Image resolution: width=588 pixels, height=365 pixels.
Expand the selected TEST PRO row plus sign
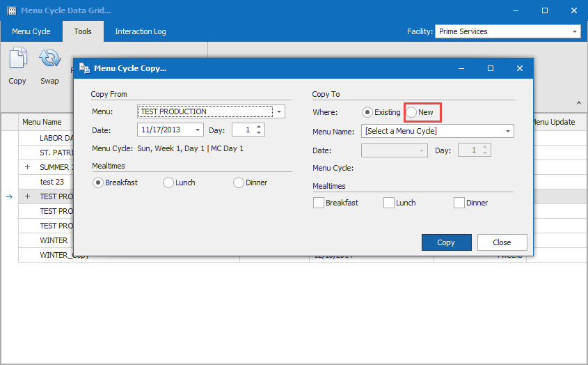click(x=27, y=196)
